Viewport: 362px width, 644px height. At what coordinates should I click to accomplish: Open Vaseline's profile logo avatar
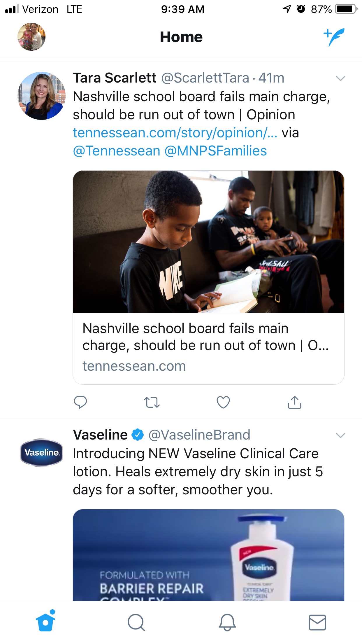point(42,453)
